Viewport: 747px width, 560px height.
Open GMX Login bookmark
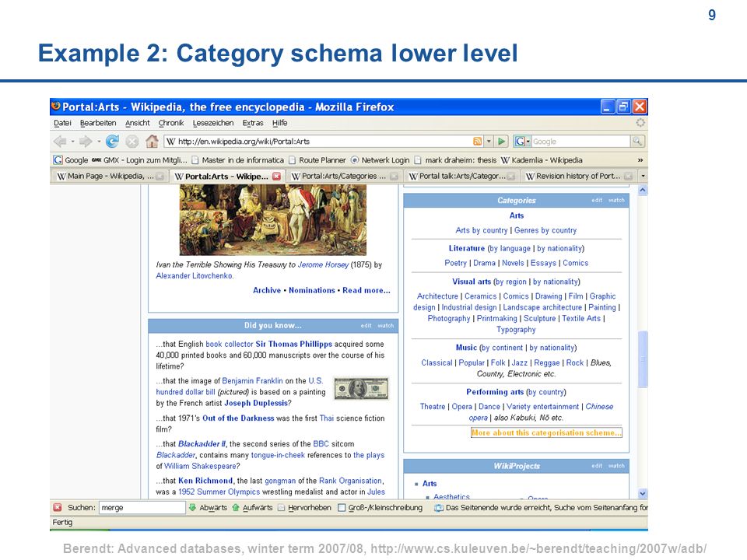(139, 160)
